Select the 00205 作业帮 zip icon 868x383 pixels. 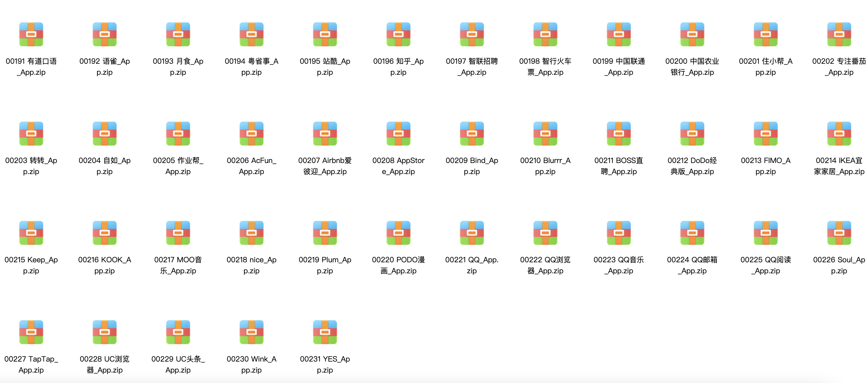click(x=178, y=134)
